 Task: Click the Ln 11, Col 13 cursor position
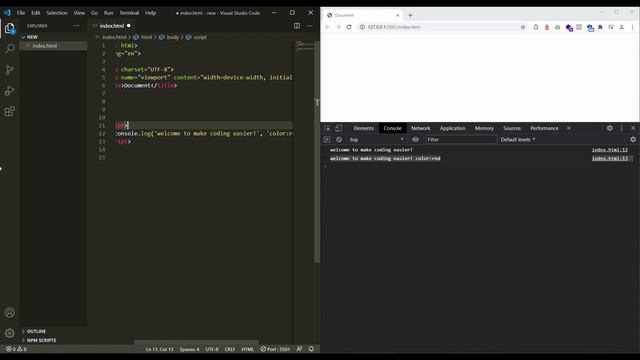pyautogui.click(x=159, y=349)
